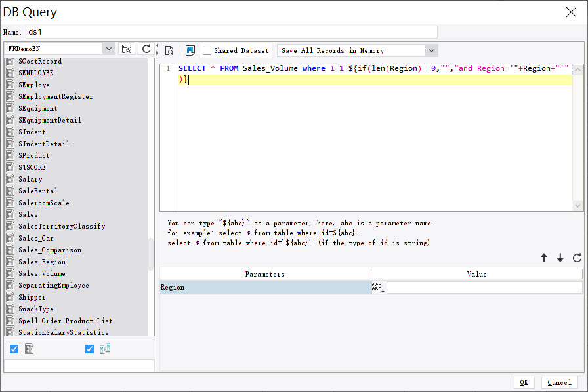Refresh the parameters list
The height and width of the screenshot is (392, 588).
pyautogui.click(x=577, y=258)
